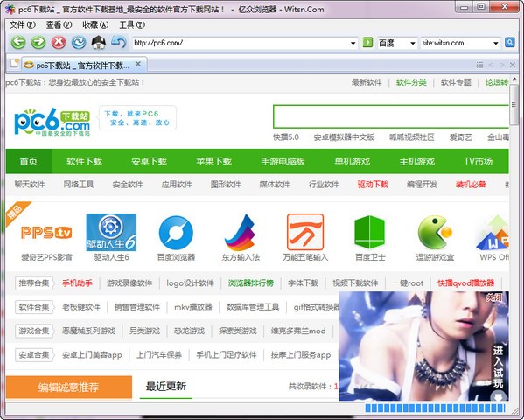Click the blue undo arrow toolbar icon
This screenshot has width=524, height=420.
119,43
